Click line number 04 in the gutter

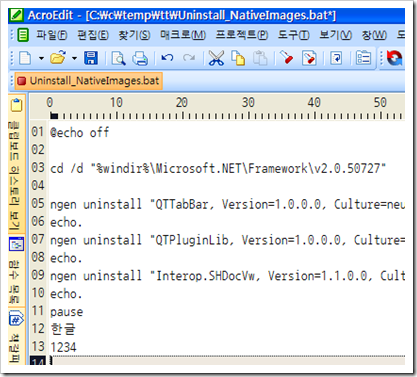pos(38,185)
